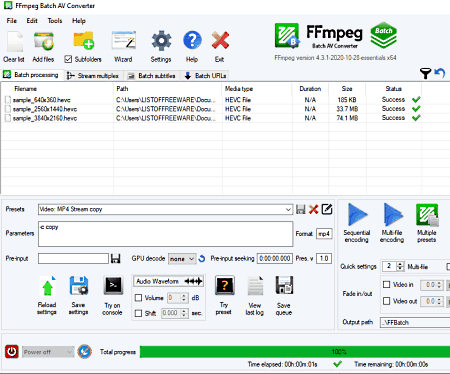Open Try on console
Viewport: 450px width, 374px height.
tap(113, 285)
